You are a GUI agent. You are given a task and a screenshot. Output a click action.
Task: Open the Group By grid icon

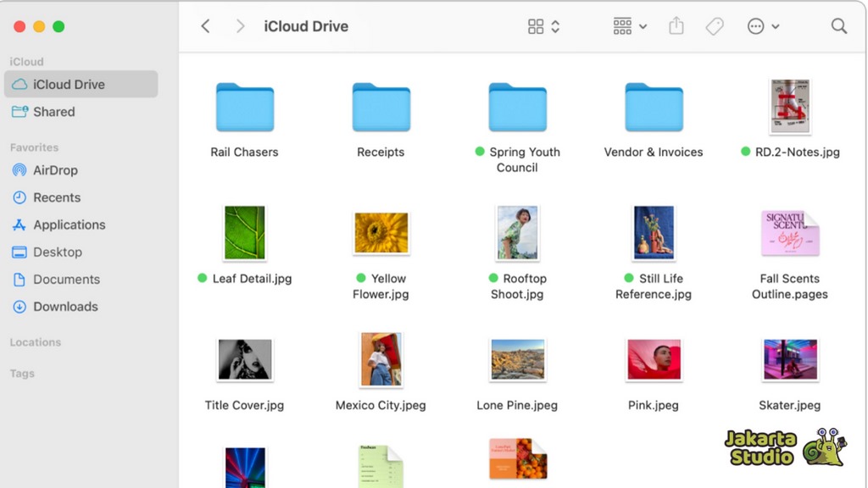coord(622,26)
